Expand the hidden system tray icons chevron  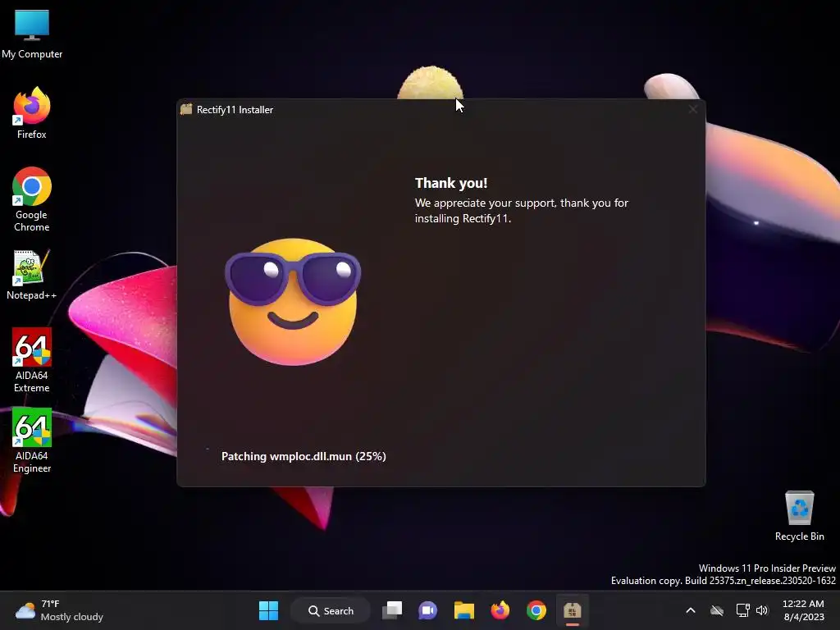click(x=691, y=610)
